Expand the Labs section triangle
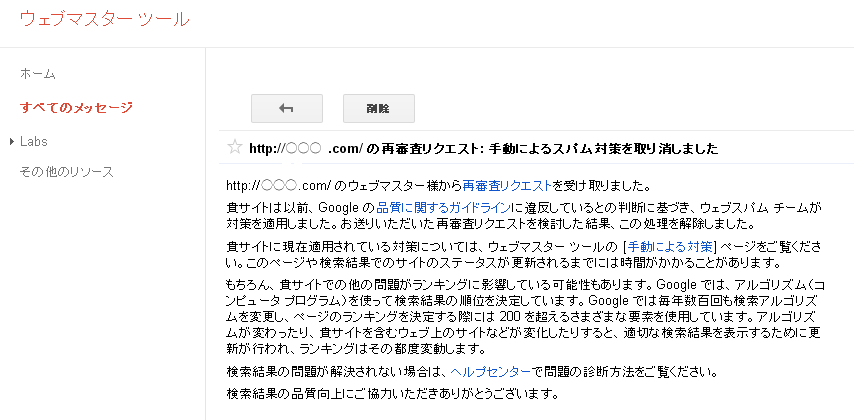Image resolution: width=854 pixels, height=420 pixels. pos(13,142)
